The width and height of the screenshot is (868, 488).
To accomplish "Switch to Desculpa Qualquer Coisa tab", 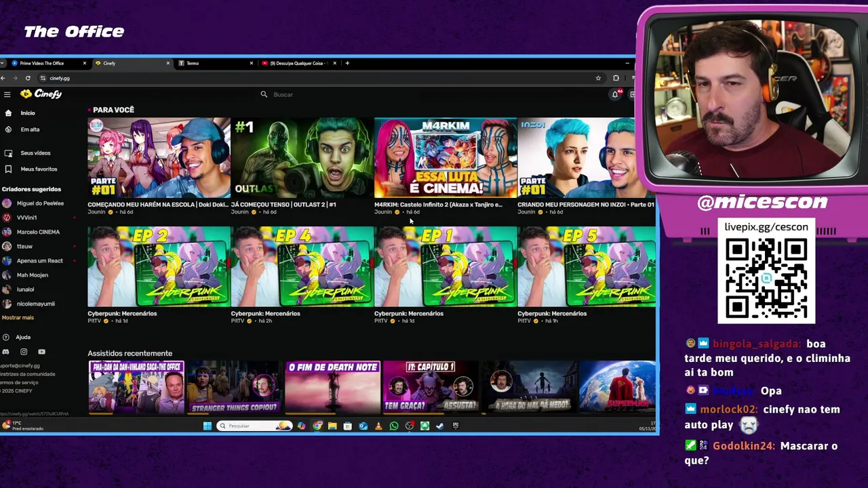I will (298, 63).
